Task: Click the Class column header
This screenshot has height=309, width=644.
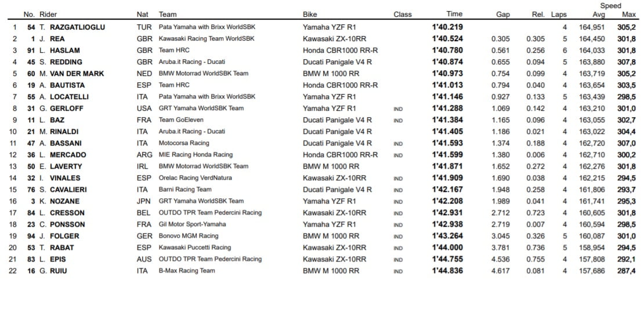Action: click(402, 14)
